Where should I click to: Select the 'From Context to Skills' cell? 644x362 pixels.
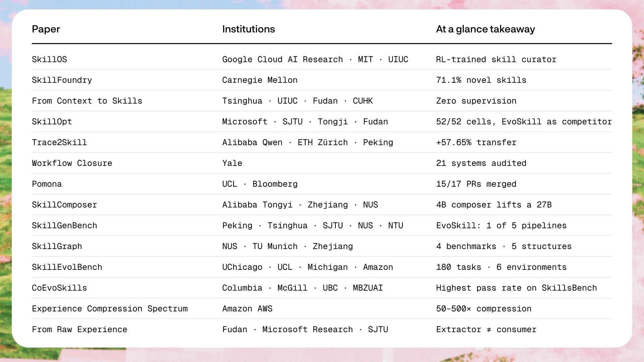click(87, 101)
